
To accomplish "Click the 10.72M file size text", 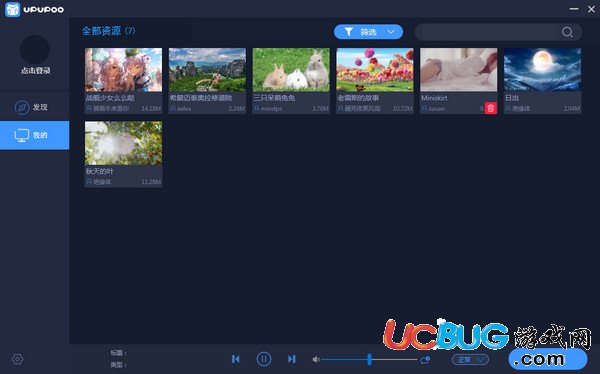I will point(403,109).
